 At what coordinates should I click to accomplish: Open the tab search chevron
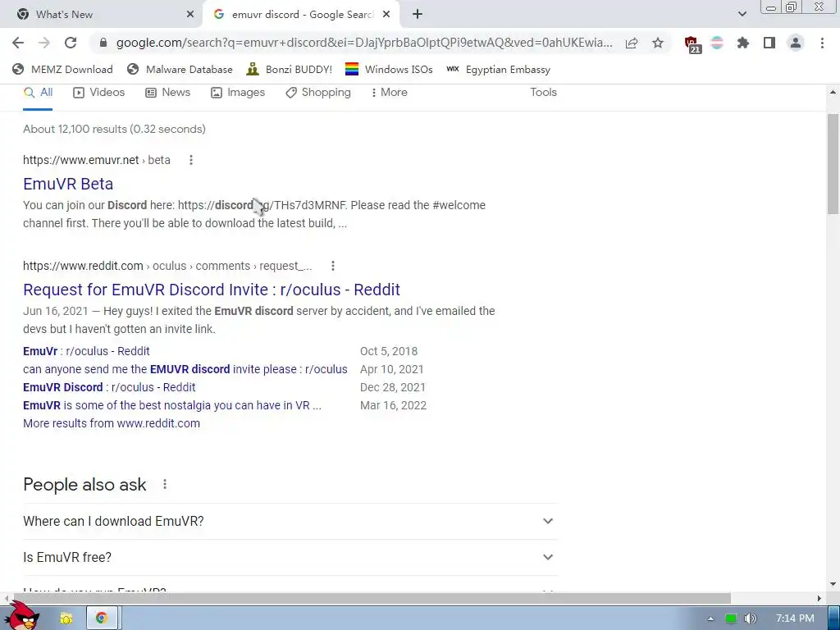point(742,15)
